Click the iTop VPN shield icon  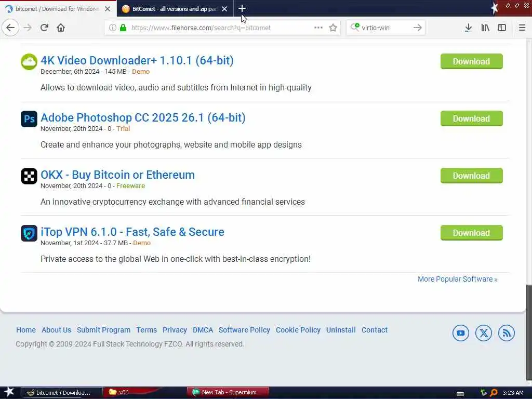[29, 233]
